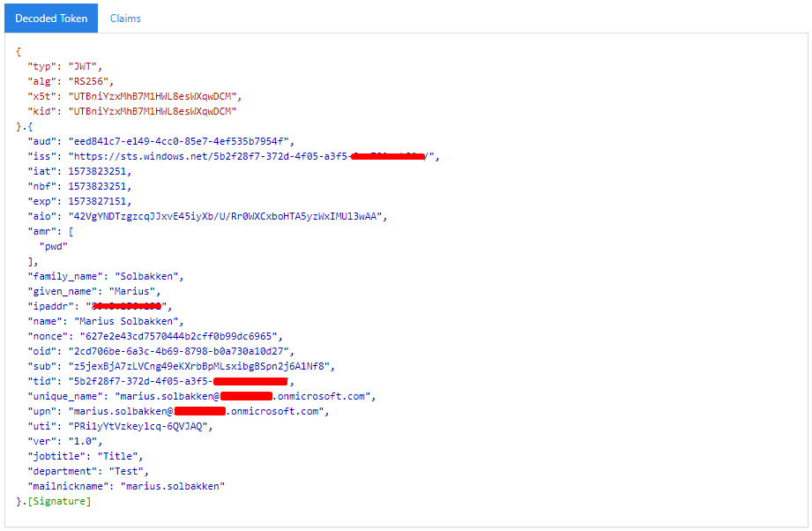The image size is (812, 531).
Task: Click the "aud" audience GUID value
Action: pyautogui.click(x=180, y=141)
